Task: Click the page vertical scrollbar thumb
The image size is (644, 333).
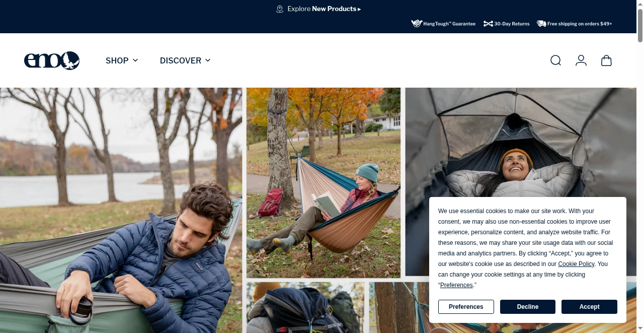Action: click(x=640, y=25)
